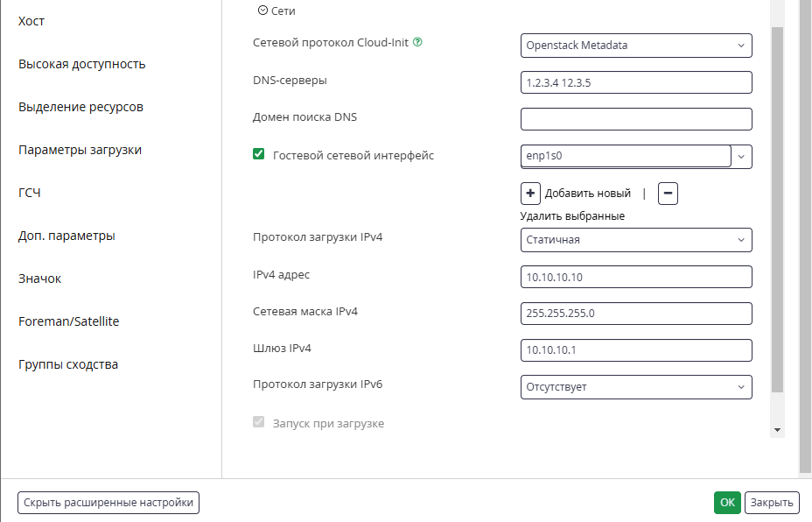
Task: Open enp1s0 interface dropdown arrow
Action: (741, 157)
